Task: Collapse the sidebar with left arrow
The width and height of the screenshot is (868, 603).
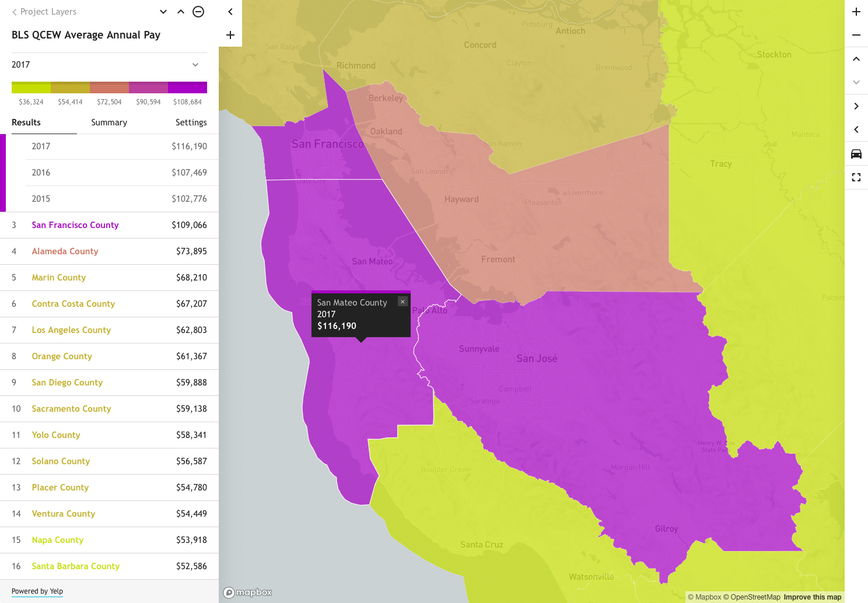Action: (230, 12)
